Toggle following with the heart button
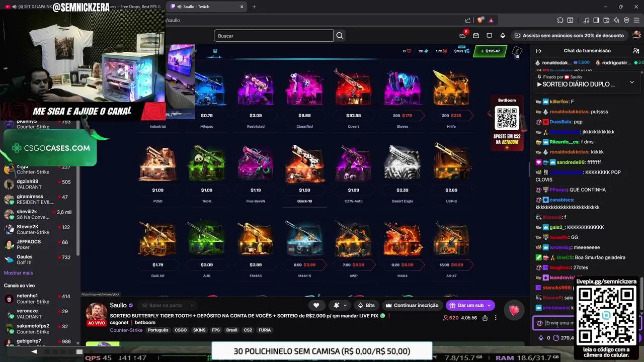The height and width of the screenshot is (362, 644). 316,305
